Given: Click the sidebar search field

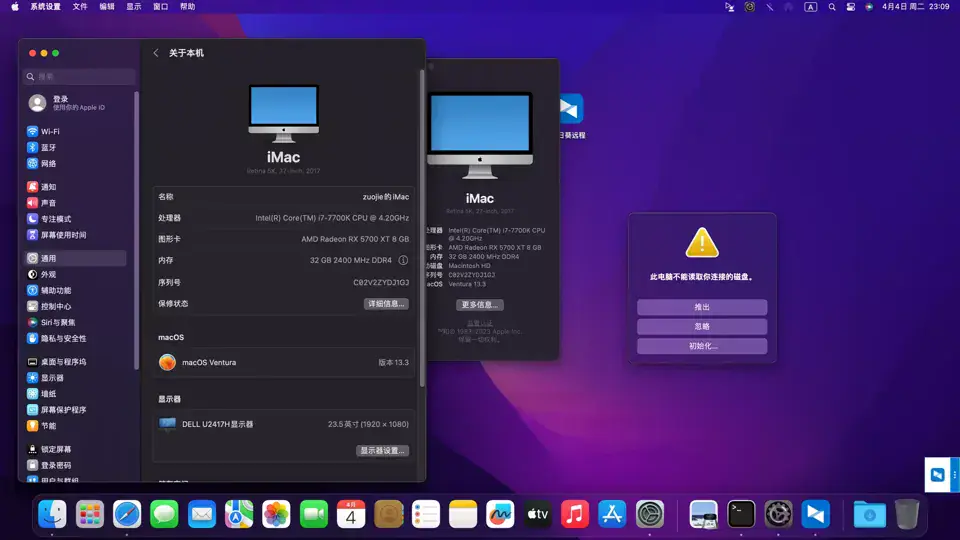Looking at the screenshot, I should click(79, 77).
